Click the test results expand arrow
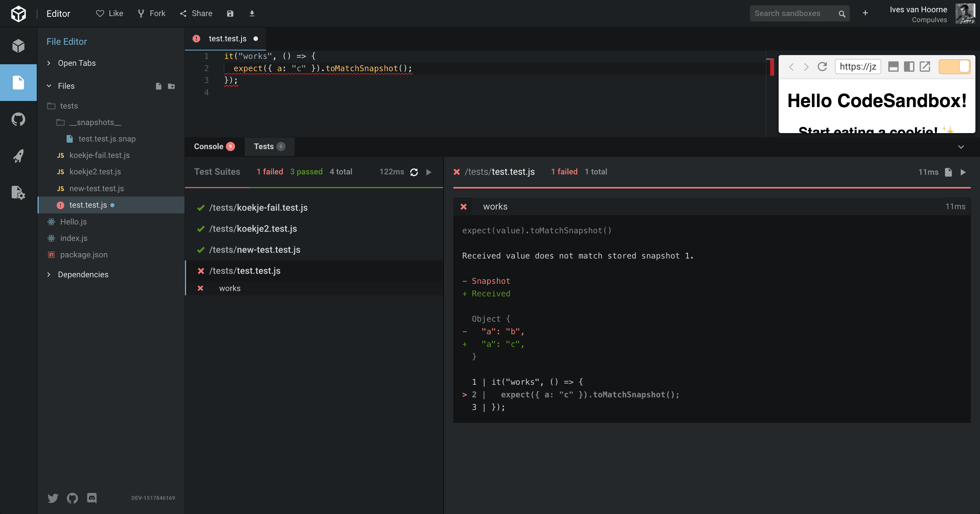980x514 pixels. (962, 146)
